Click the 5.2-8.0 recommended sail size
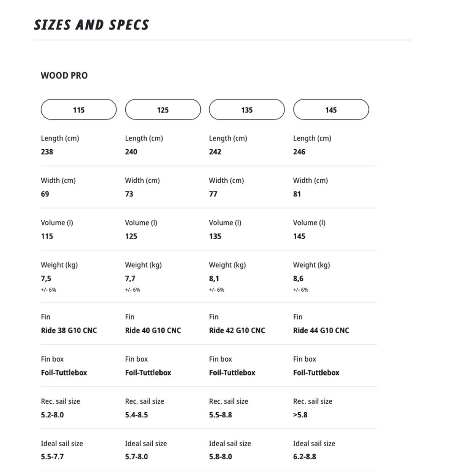 coord(52,415)
